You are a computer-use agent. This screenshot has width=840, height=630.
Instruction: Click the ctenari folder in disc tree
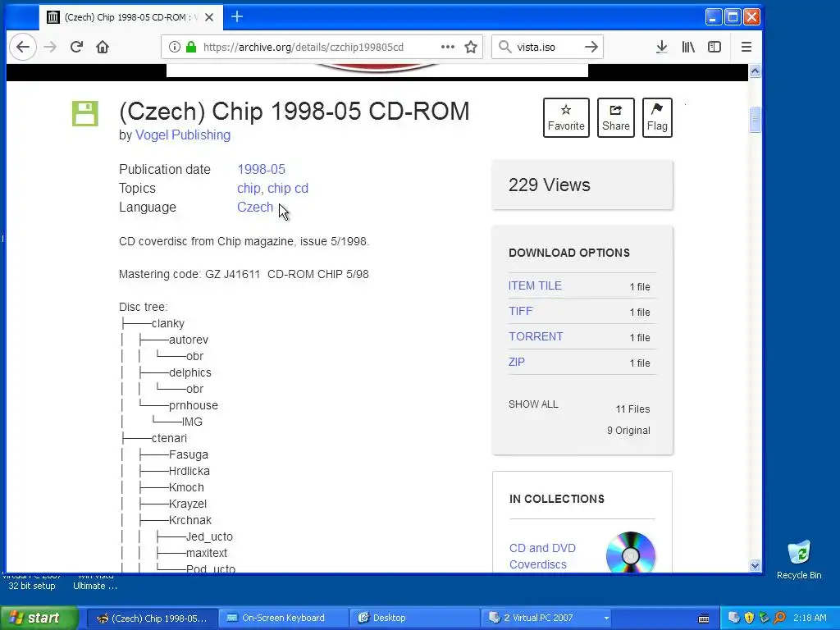tap(169, 438)
